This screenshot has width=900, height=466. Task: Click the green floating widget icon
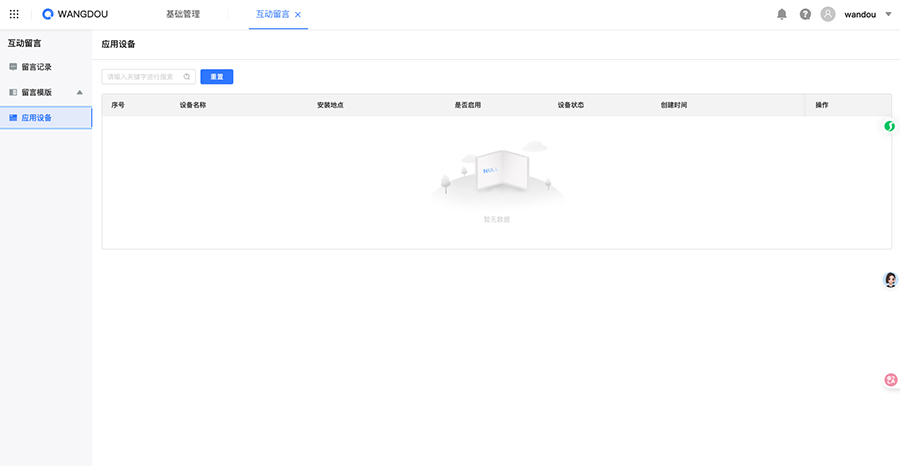point(890,126)
